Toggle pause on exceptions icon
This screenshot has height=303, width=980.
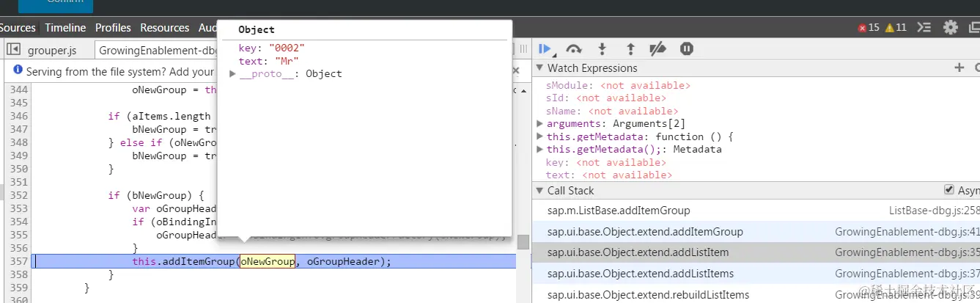coord(687,49)
